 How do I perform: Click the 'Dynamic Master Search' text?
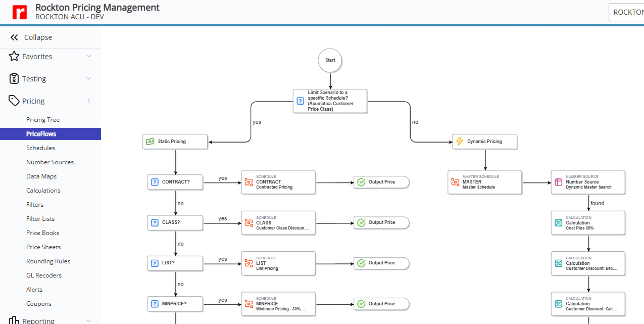click(x=588, y=187)
